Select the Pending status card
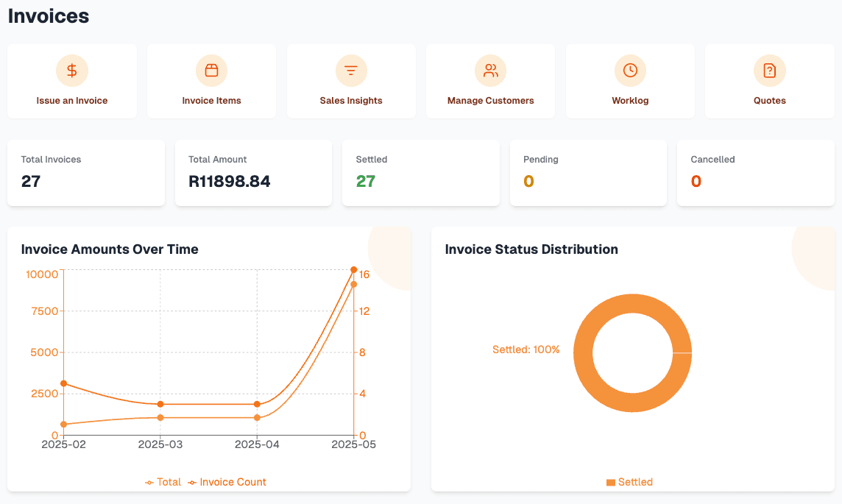The height and width of the screenshot is (504, 842). click(588, 172)
